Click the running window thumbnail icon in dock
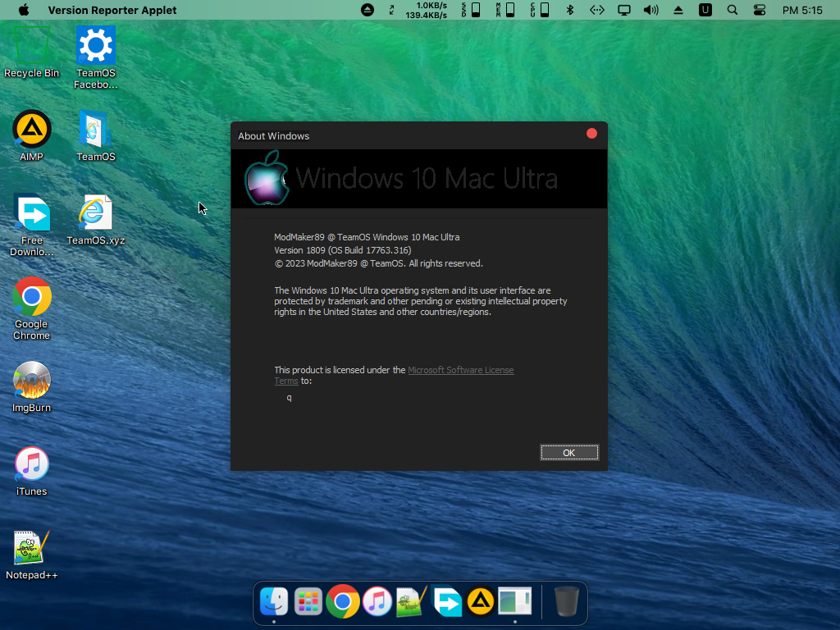 (x=515, y=601)
